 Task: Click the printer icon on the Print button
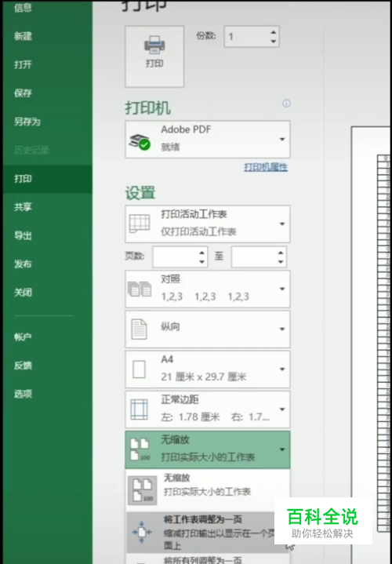tap(154, 45)
